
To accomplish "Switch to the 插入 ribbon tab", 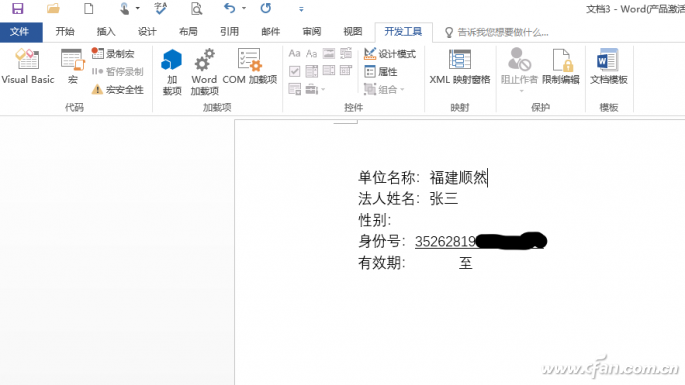I will (106, 31).
